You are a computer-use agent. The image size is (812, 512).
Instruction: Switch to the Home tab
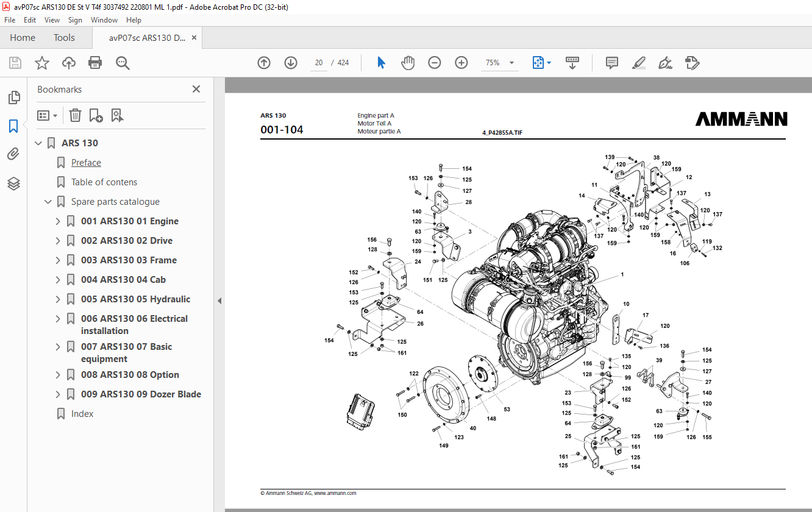tap(23, 38)
